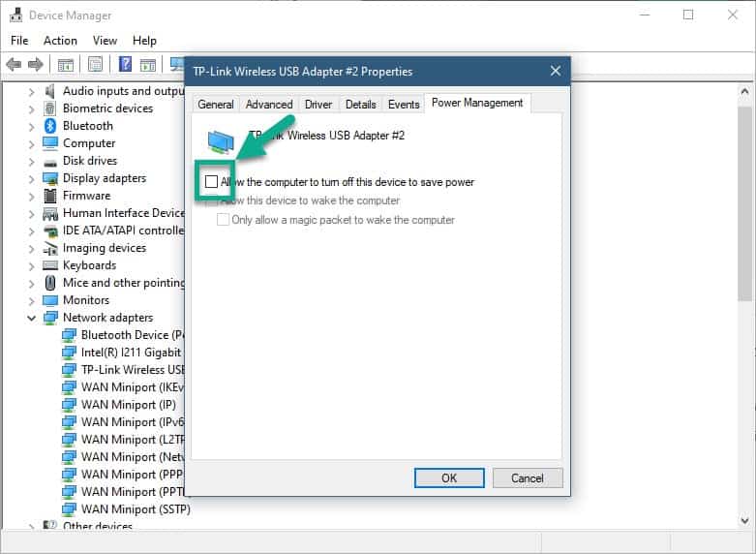756x554 pixels.
Task: Click the WAN Miniport (SSTP) adapter icon
Action: tap(69, 509)
